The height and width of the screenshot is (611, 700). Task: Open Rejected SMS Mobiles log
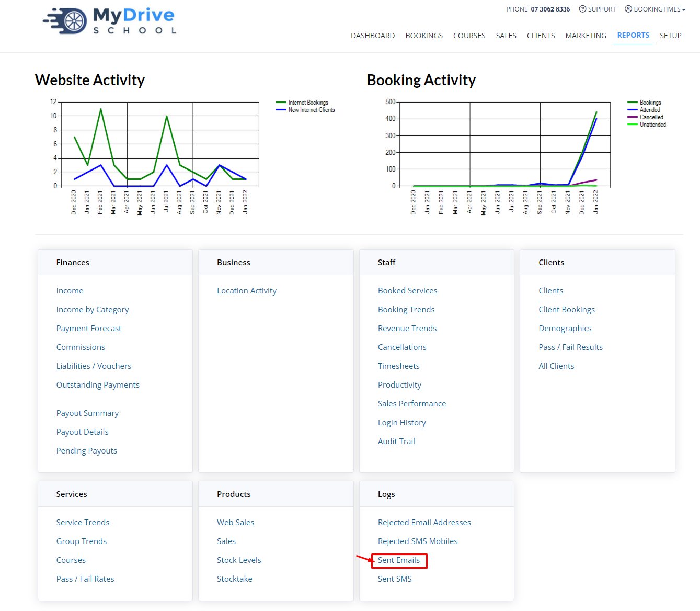pos(418,541)
